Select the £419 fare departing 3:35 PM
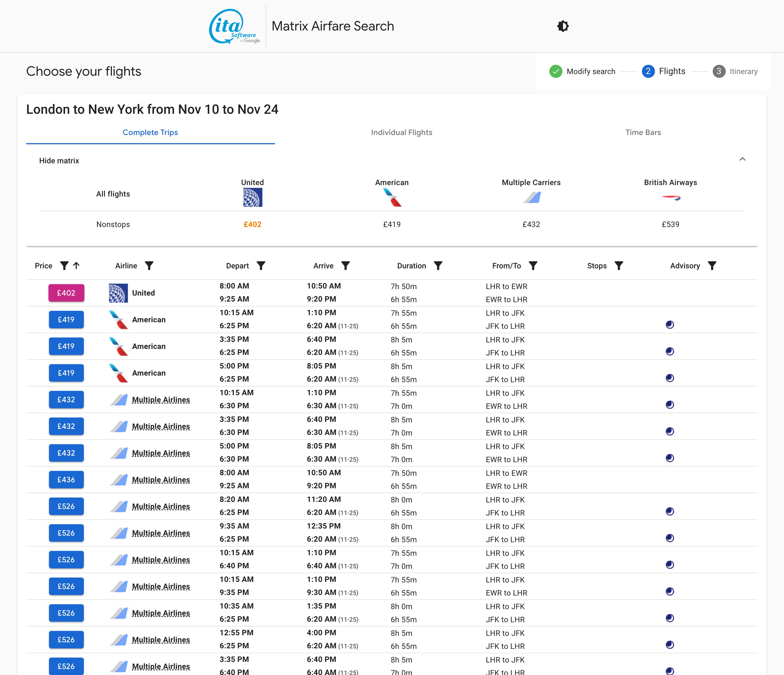 pyautogui.click(x=66, y=346)
